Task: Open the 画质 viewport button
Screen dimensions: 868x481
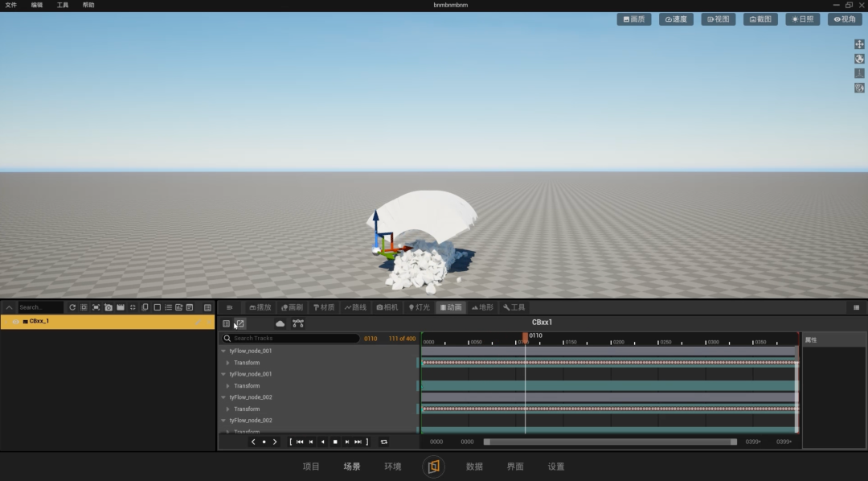Action: click(x=634, y=18)
